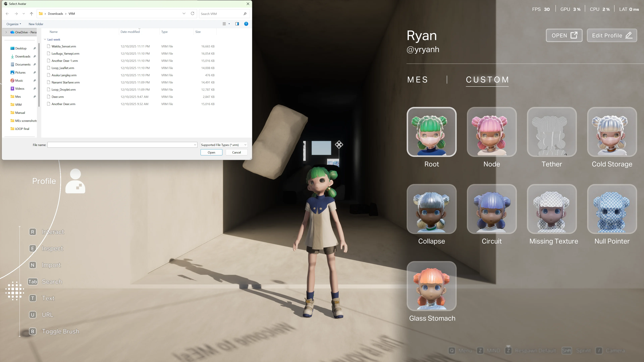Sort files by Name column
The height and width of the screenshot is (362, 644).
click(x=53, y=32)
